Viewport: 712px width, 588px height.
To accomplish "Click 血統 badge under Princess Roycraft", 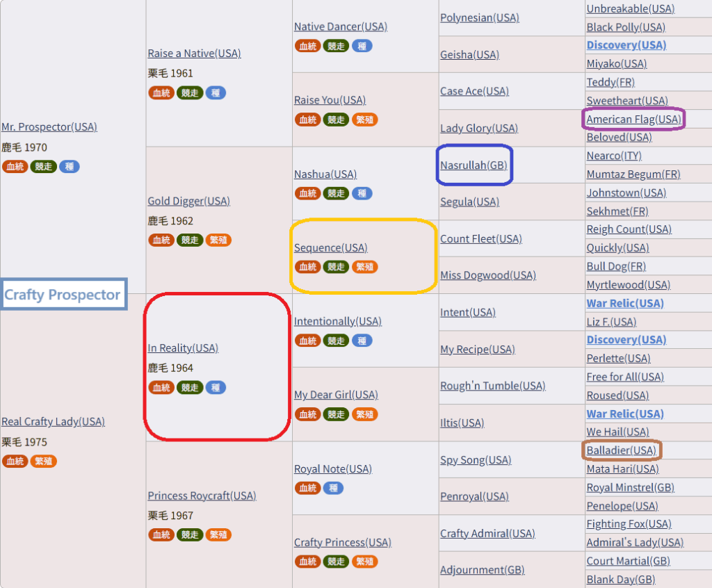I will coord(161,535).
